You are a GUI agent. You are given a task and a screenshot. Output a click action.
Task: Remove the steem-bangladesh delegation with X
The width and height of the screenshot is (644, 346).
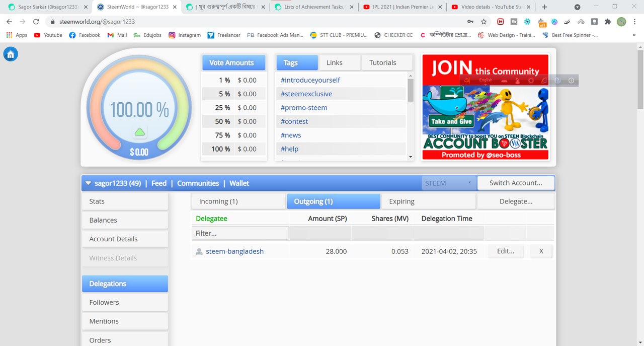point(541,251)
